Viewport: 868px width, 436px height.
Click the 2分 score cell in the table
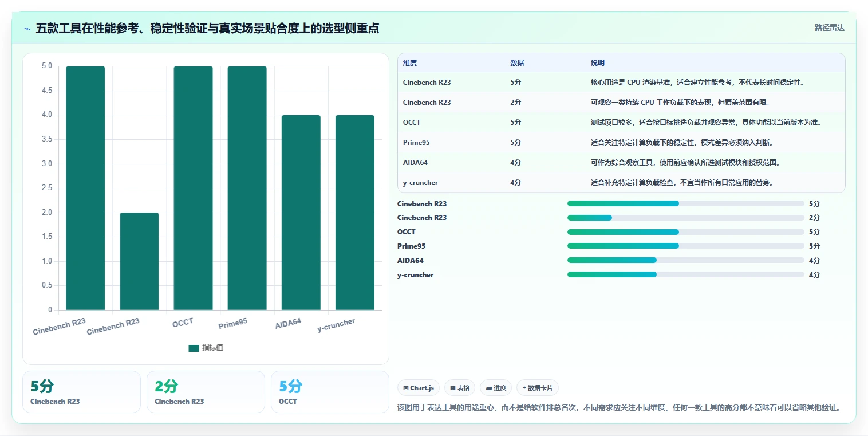(x=515, y=103)
